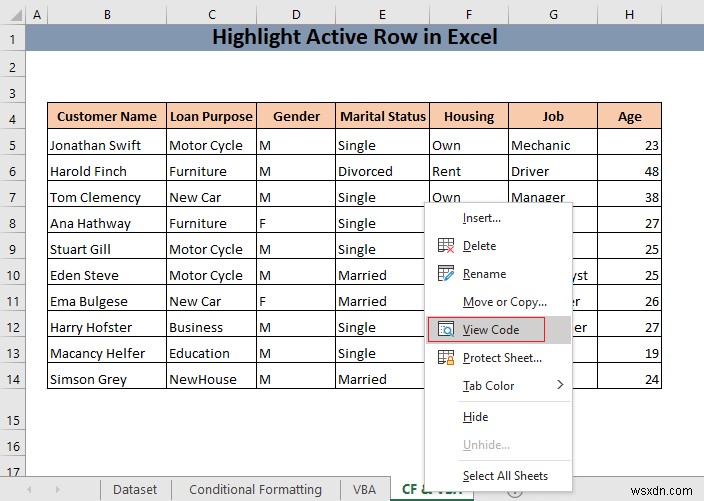This screenshot has height=501, width=704.
Task: Select column D header
Action: (x=296, y=15)
